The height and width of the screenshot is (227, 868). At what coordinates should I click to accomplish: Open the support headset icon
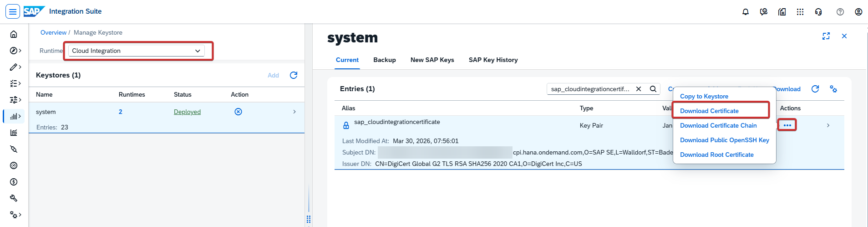[x=818, y=12]
